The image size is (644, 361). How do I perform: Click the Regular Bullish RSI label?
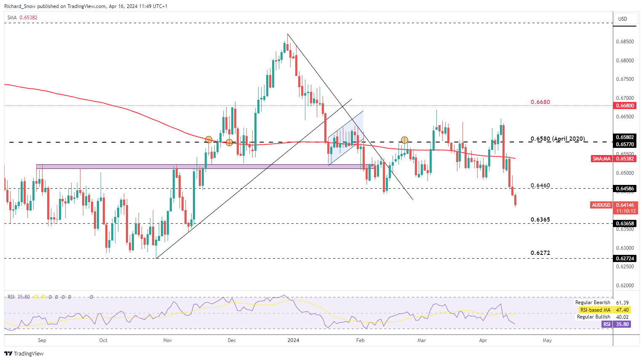pyautogui.click(x=593, y=317)
